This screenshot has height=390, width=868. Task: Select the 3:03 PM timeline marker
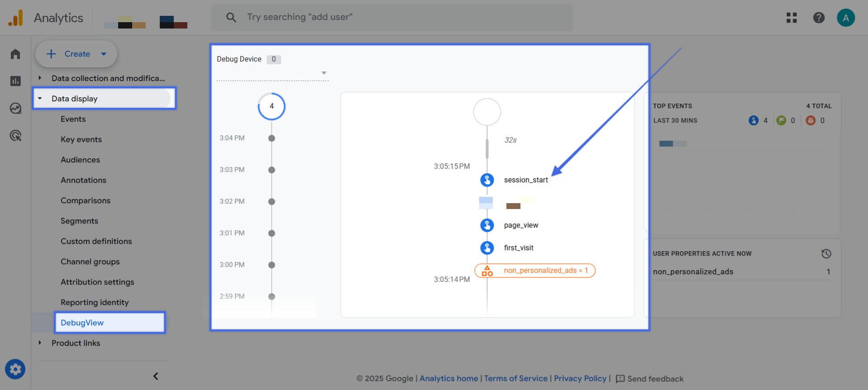[272, 170]
